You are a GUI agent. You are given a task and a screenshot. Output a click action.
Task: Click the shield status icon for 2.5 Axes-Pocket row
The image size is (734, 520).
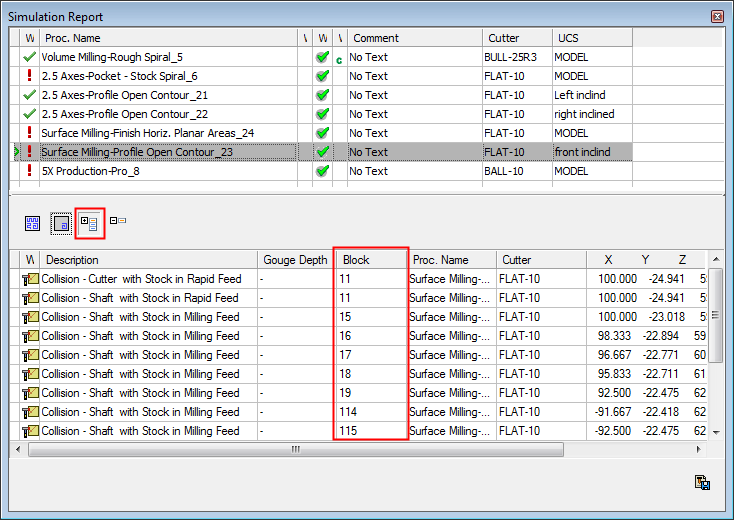click(322, 76)
